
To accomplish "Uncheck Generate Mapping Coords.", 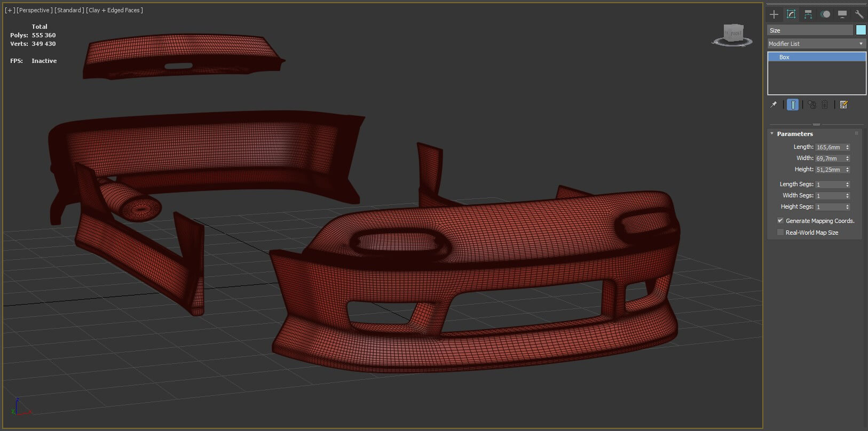I will click(x=780, y=221).
